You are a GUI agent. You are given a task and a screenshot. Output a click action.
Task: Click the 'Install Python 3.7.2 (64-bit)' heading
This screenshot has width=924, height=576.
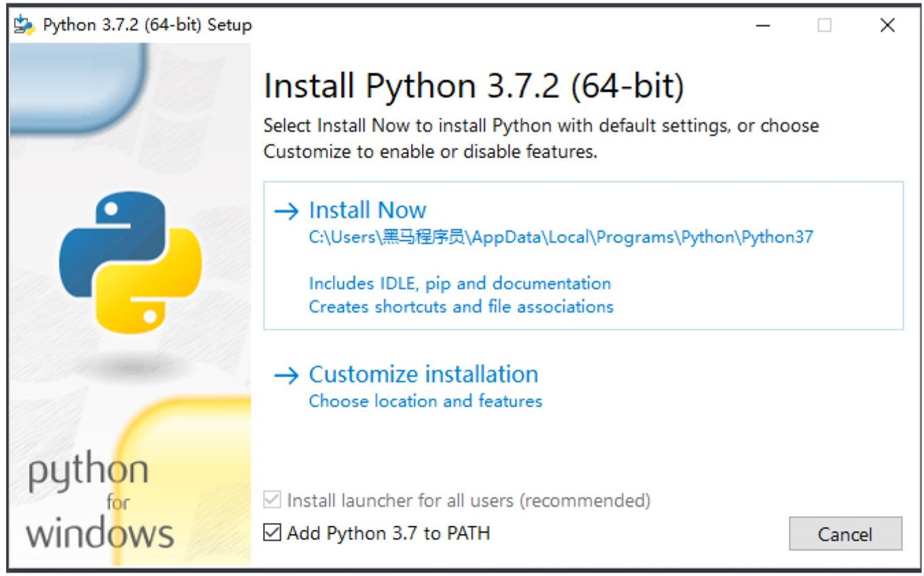pyautogui.click(x=474, y=87)
